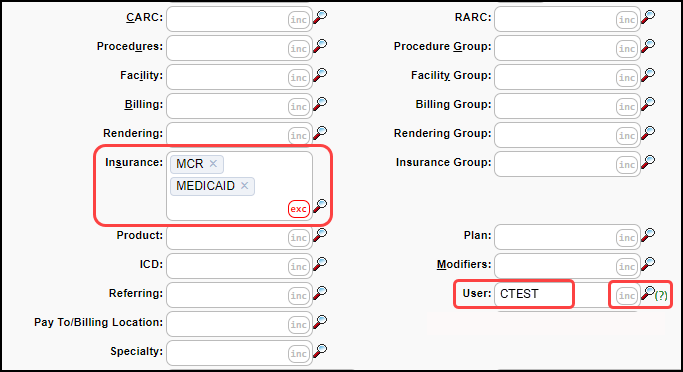Open the Specialty lookup magnifier icon
This screenshot has height=372, width=683.
coord(320,351)
